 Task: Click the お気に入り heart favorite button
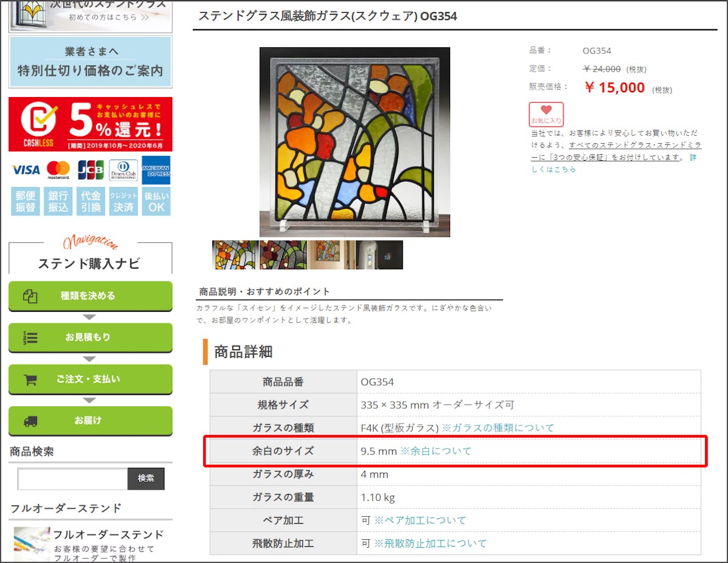pyautogui.click(x=546, y=114)
